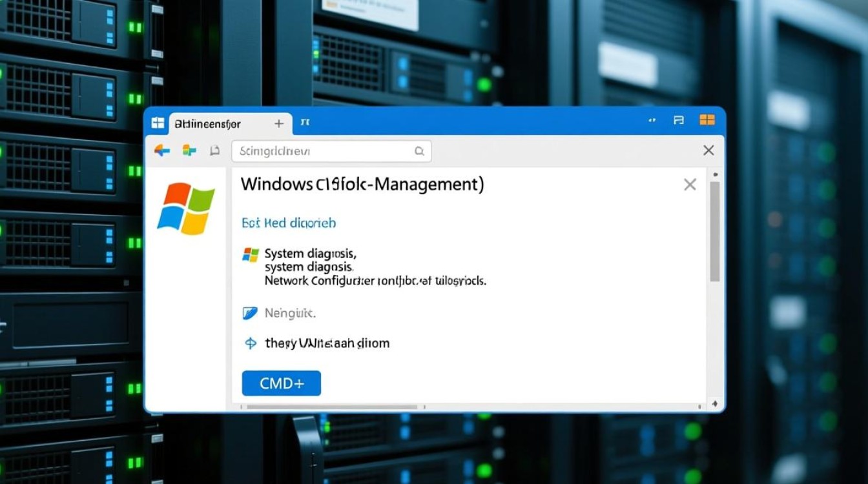
Task: Click the orange grid icon in title bar
Action: 707,120
